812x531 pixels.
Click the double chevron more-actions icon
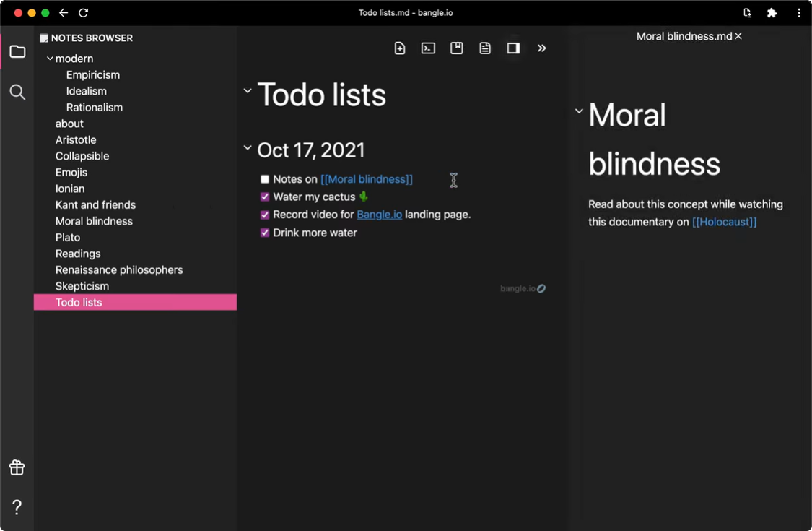pos(541,48)
